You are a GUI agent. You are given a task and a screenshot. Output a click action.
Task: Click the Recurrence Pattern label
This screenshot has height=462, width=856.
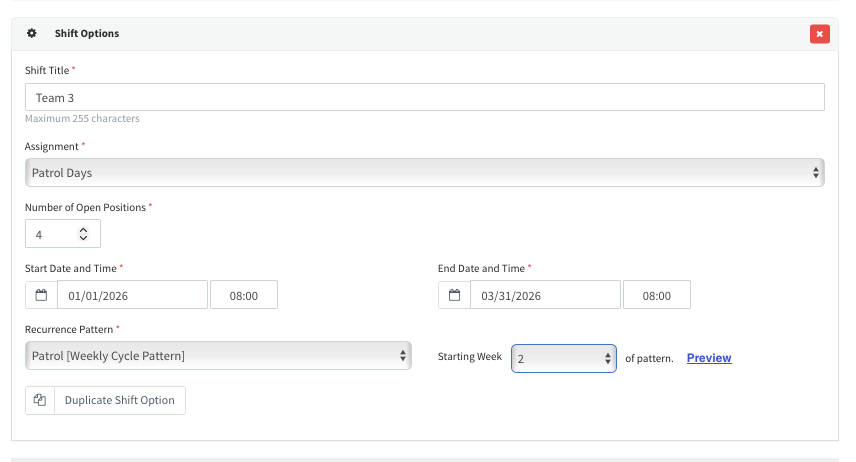tap(69, 329)
